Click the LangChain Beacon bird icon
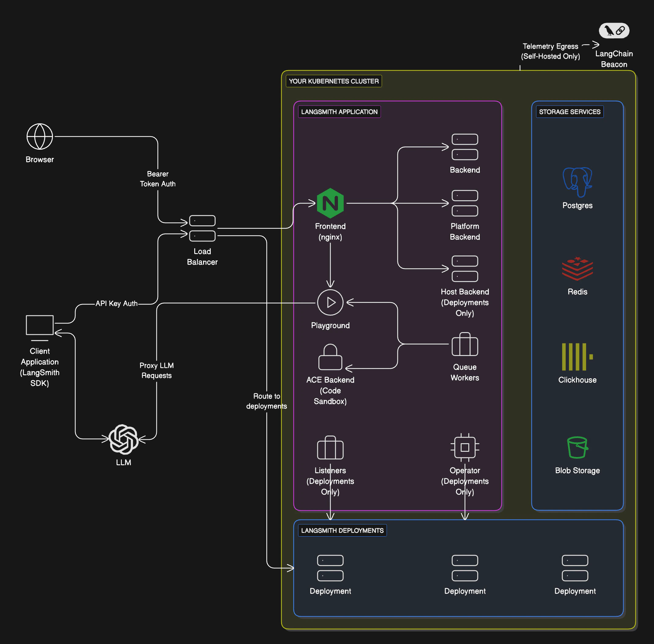 (609, 30)
